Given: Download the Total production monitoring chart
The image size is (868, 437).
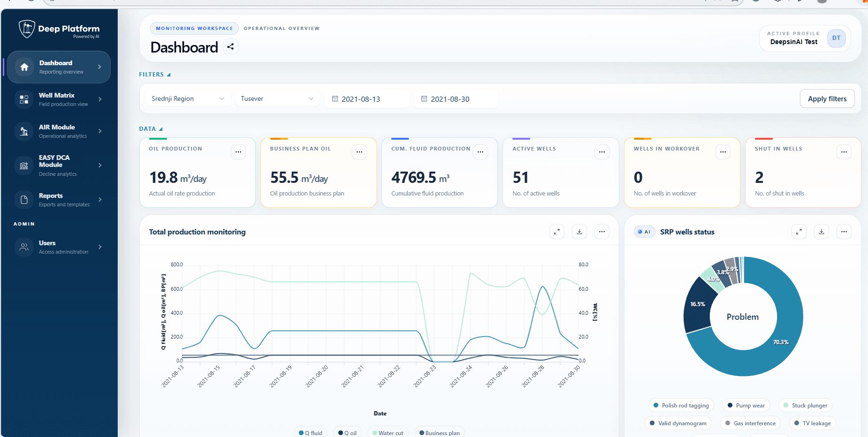Looking at the screenshot, I should (x=579, y=232).
